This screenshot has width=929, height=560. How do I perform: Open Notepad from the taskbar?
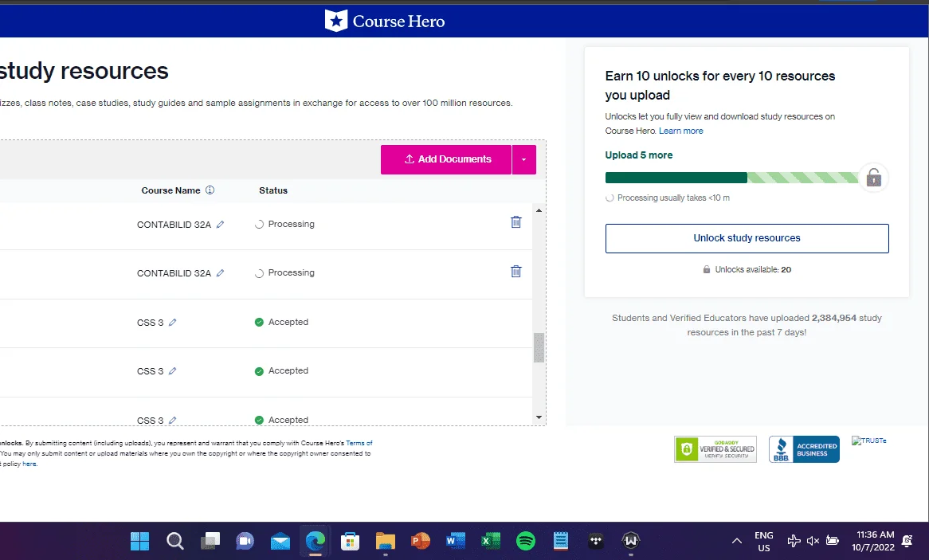(x=560, y=541)
